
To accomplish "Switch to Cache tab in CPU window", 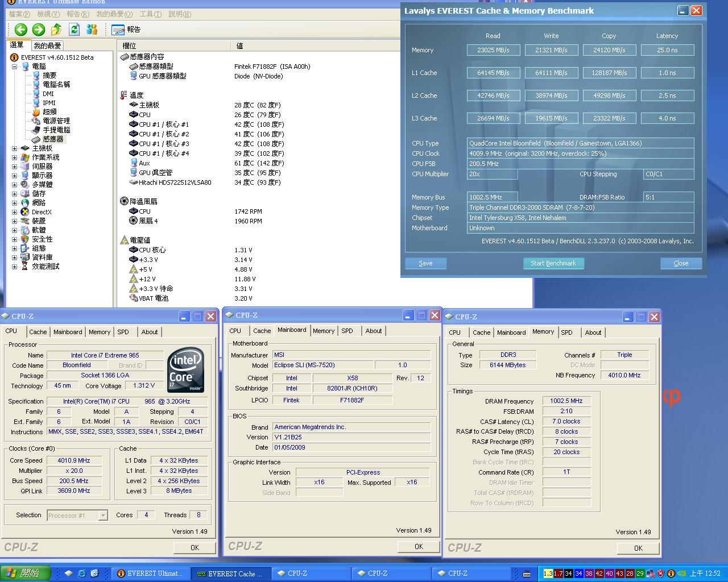I will pyautogui.click(x=38, y=332).
